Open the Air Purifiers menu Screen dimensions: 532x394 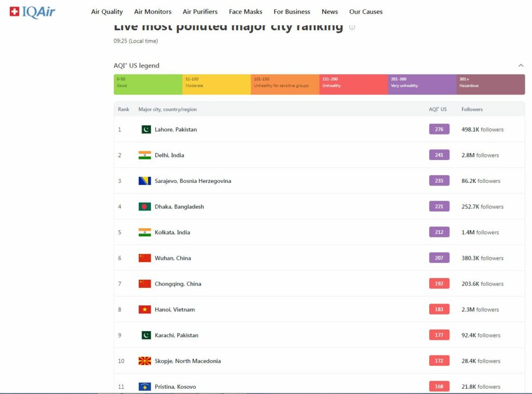(200, 11)
